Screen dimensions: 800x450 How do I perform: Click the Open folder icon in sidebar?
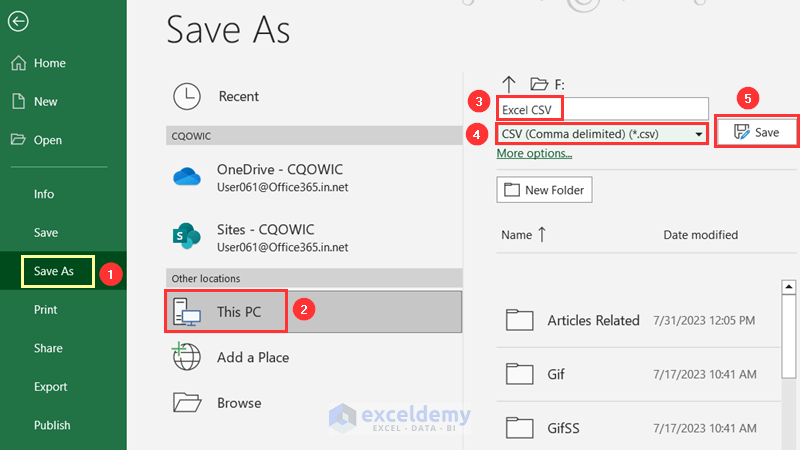(18, 139)
